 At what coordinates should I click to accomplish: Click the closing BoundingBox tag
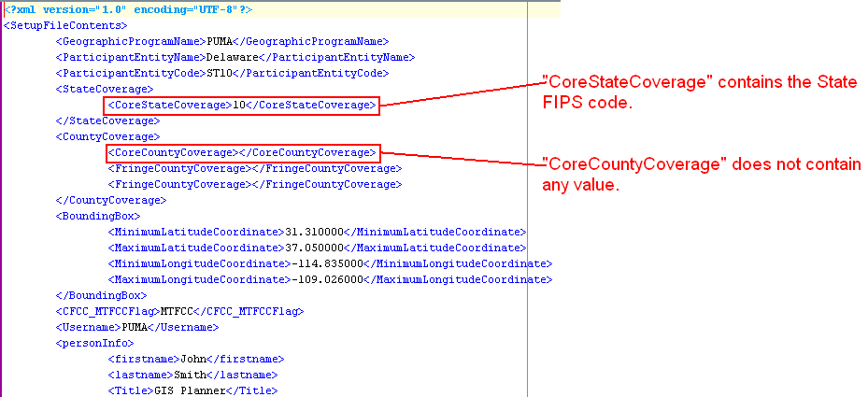[x=101, y=295]
